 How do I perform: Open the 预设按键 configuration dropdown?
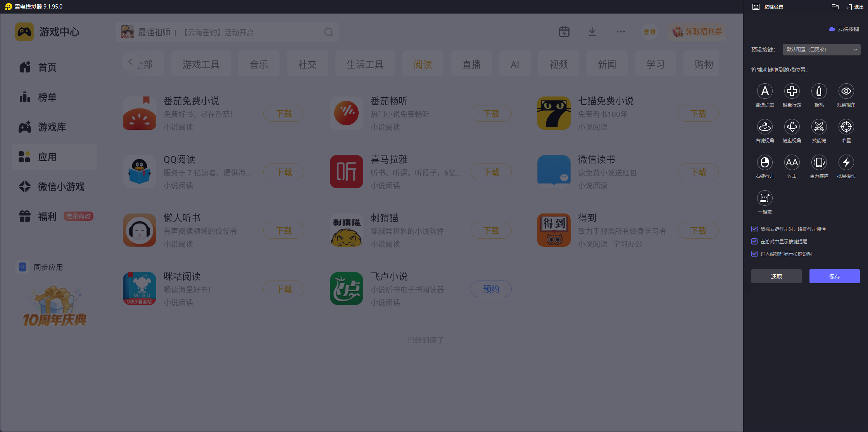(x=821, y=50)
